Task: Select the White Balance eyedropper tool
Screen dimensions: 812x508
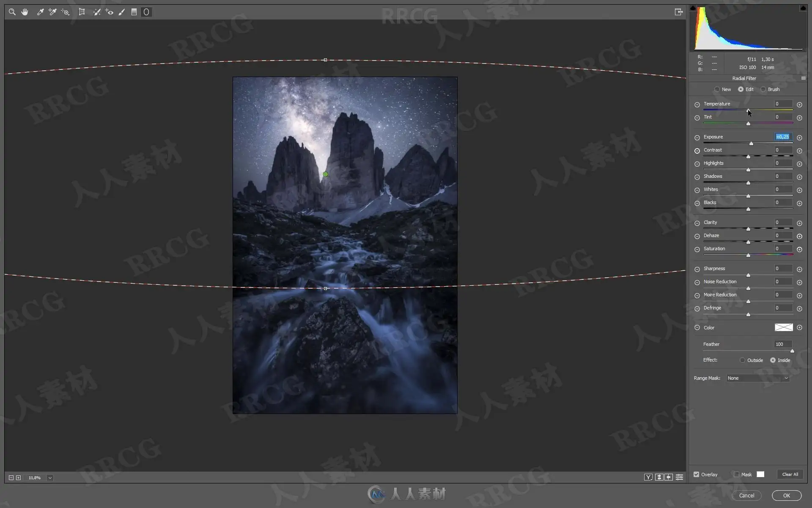Action: click(41, 12)
